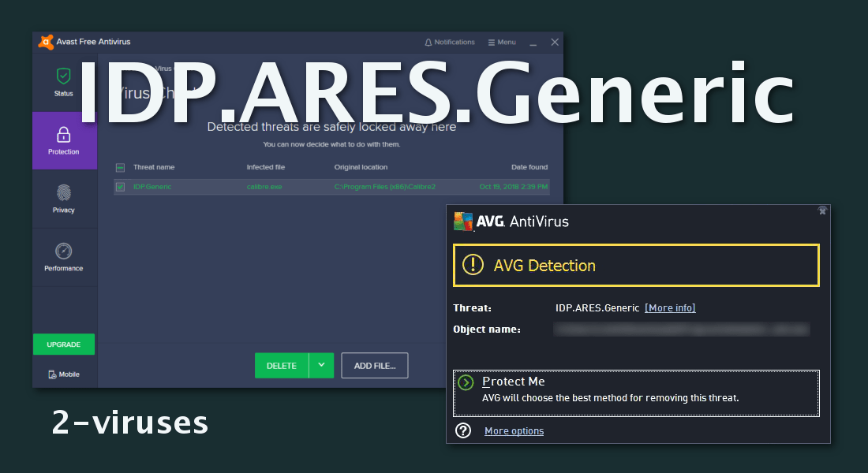Open the Privacy fingerprint icon
Screen dimensions: 868x473
[64, 192]
